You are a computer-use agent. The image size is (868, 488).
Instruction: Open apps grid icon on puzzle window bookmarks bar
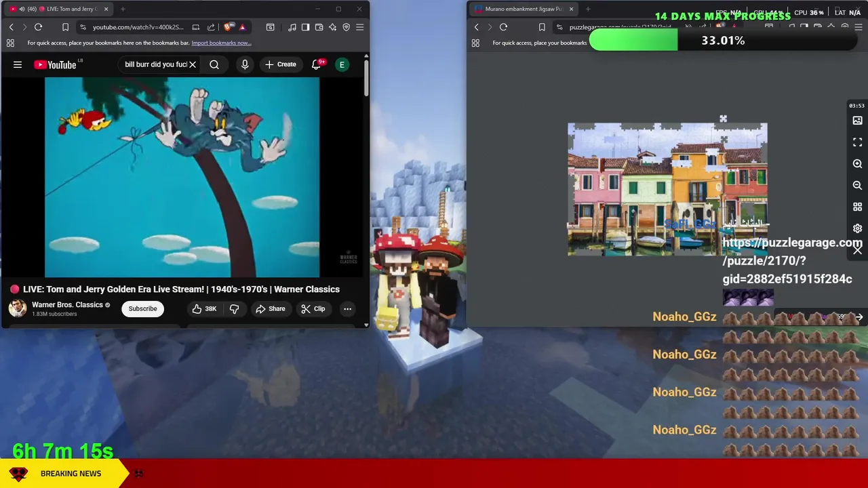[x=475, y=43]
